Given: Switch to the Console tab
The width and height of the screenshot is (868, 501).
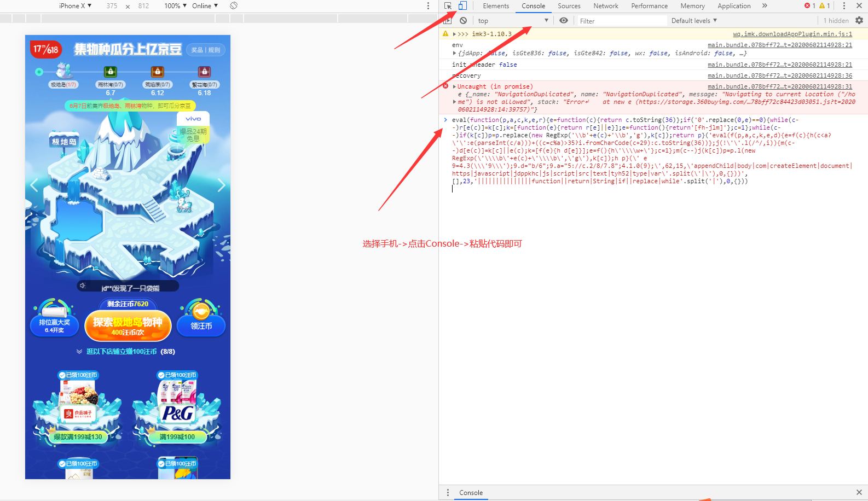Looking at the screenshot, I should point(533,6).
